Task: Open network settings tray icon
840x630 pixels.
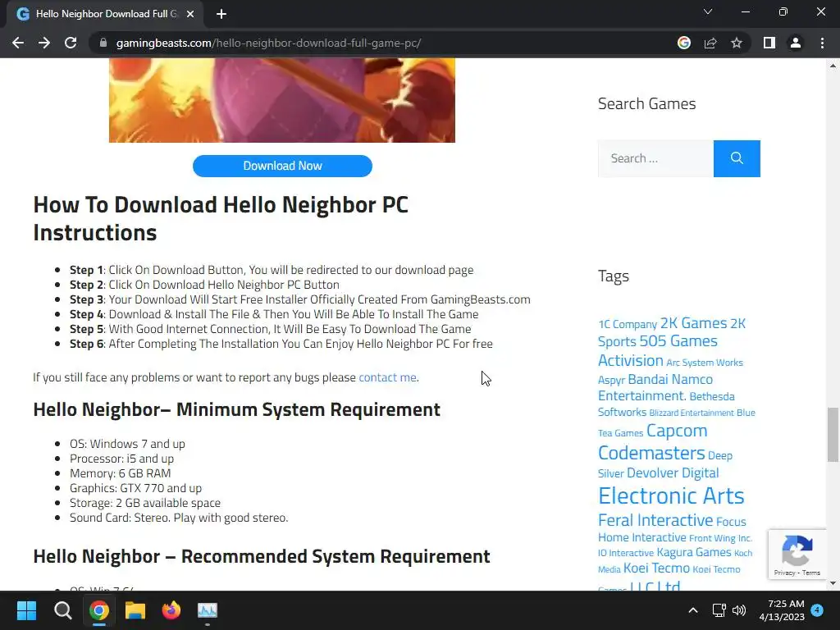Action: [x=719, y=610]
